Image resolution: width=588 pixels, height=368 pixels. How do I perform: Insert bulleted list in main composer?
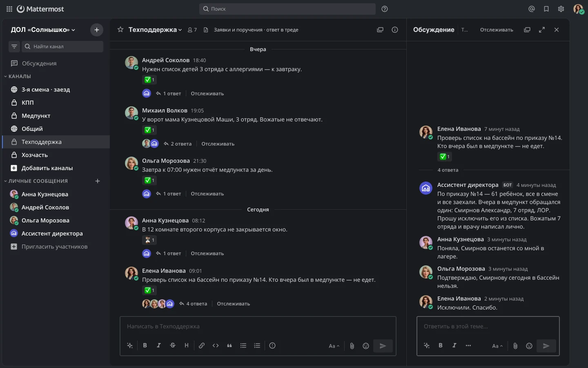point(243,346)
